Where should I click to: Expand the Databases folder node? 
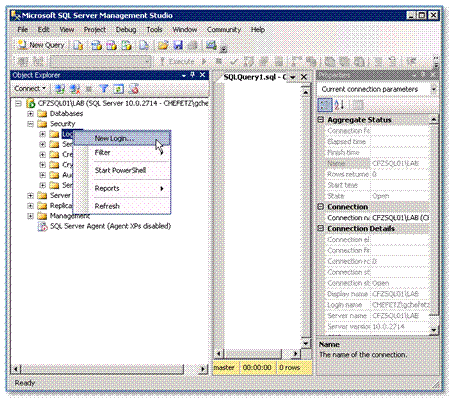coord(30,114)
